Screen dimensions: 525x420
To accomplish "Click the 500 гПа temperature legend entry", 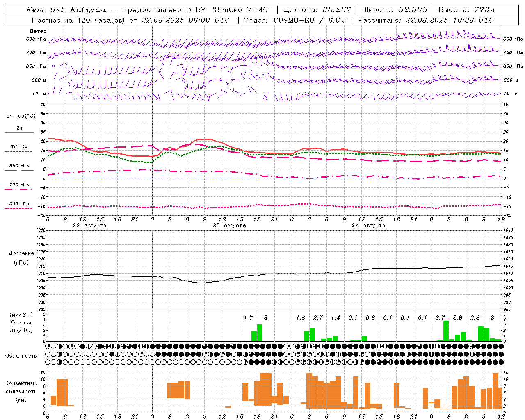I will [19, 204].
